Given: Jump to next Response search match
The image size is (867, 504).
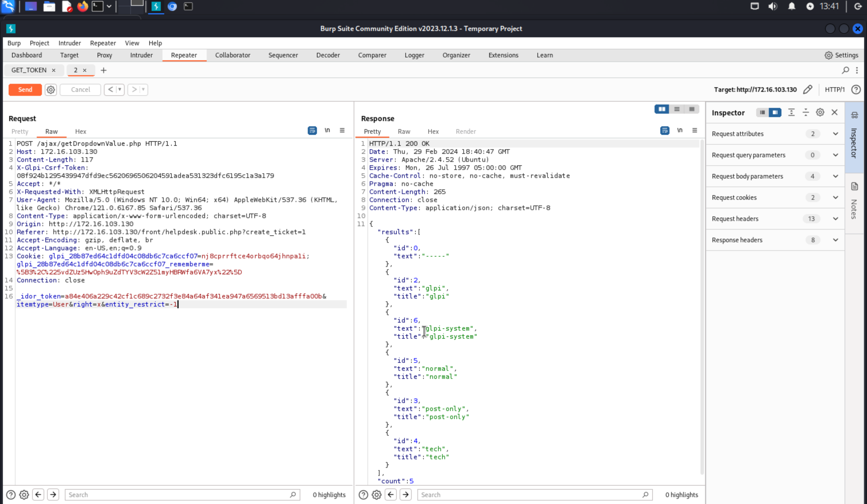Looking at the screenshot, I should point(406,495).
